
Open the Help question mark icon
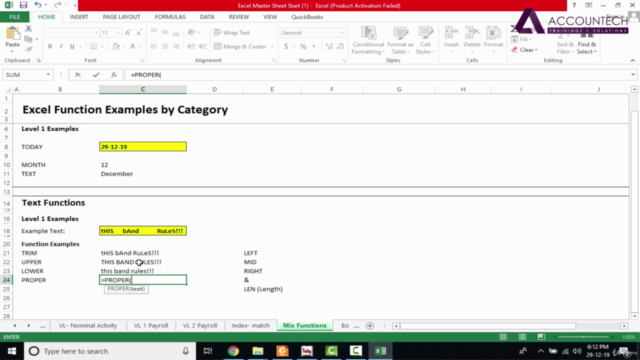pyautogui.click(x=574, y=5)
